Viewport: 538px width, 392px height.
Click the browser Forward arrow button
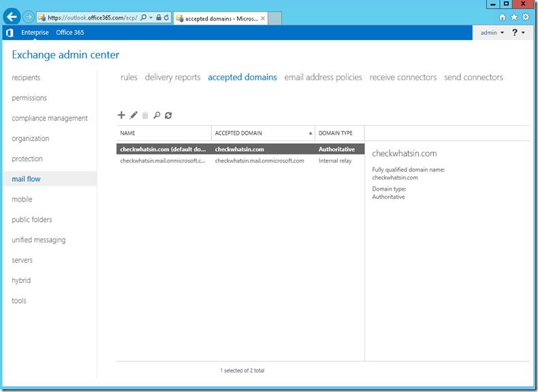[x=29, y=17]
